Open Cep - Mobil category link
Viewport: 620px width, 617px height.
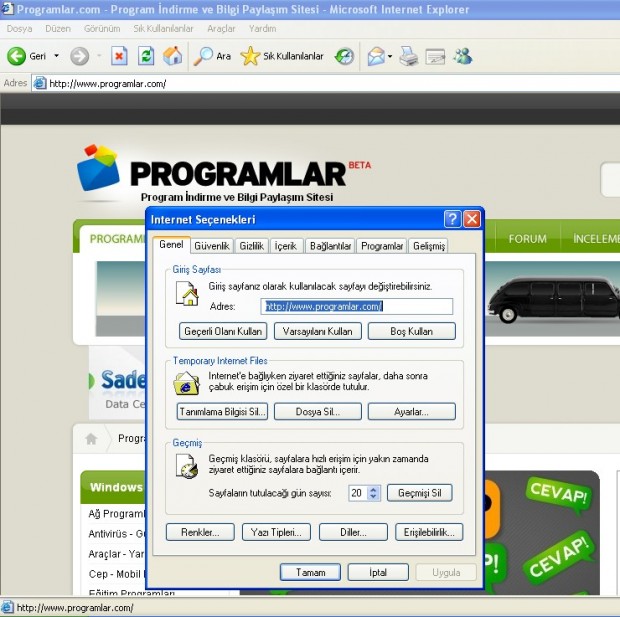pos(117,574)
